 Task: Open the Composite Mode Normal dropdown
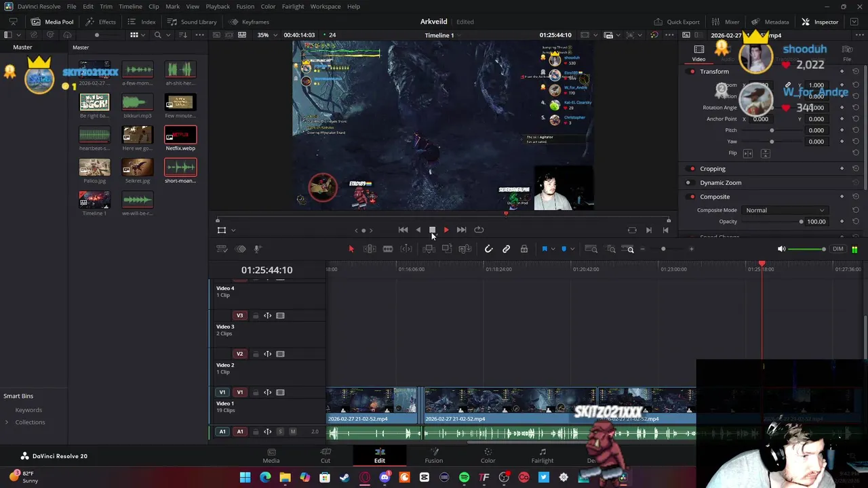click(x=785, y=210)
